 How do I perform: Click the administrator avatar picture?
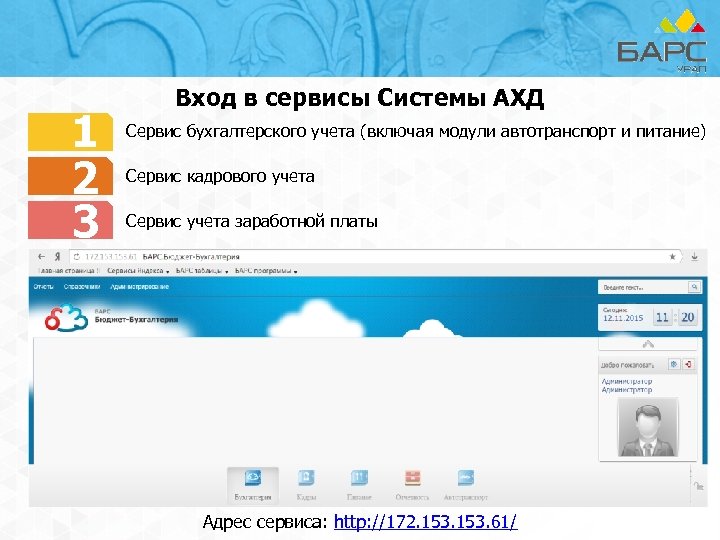[647, 427]
